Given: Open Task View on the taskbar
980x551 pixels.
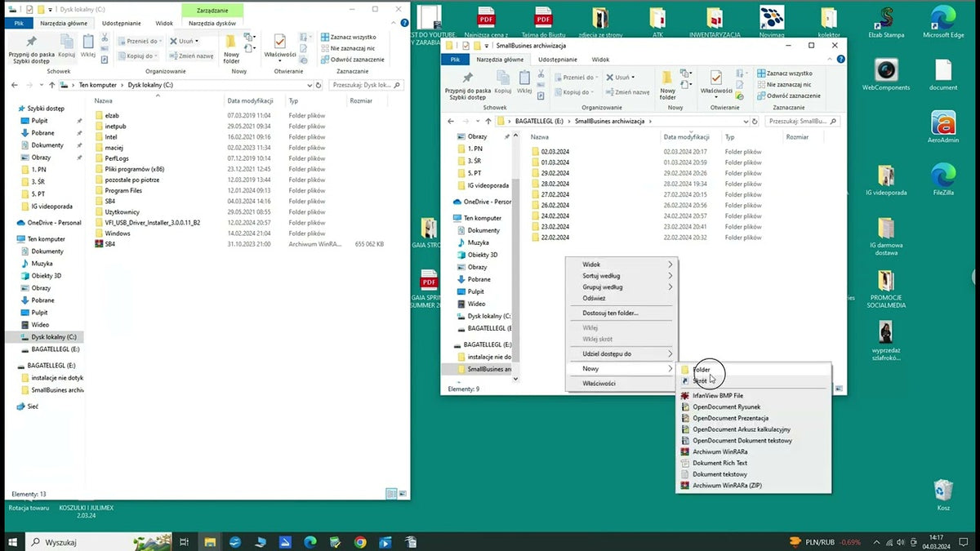Looking at the screenshot, I should [x=185, y=542].
